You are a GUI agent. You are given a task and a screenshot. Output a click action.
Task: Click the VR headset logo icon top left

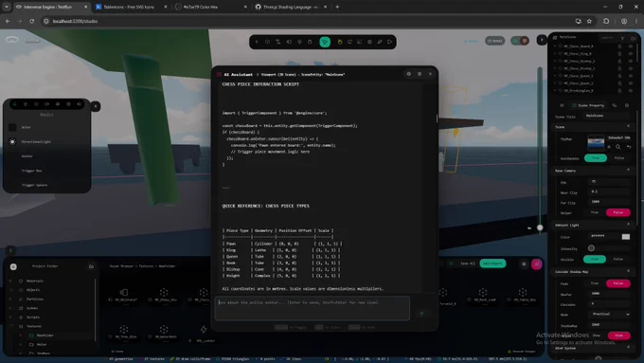pos(12,40)
